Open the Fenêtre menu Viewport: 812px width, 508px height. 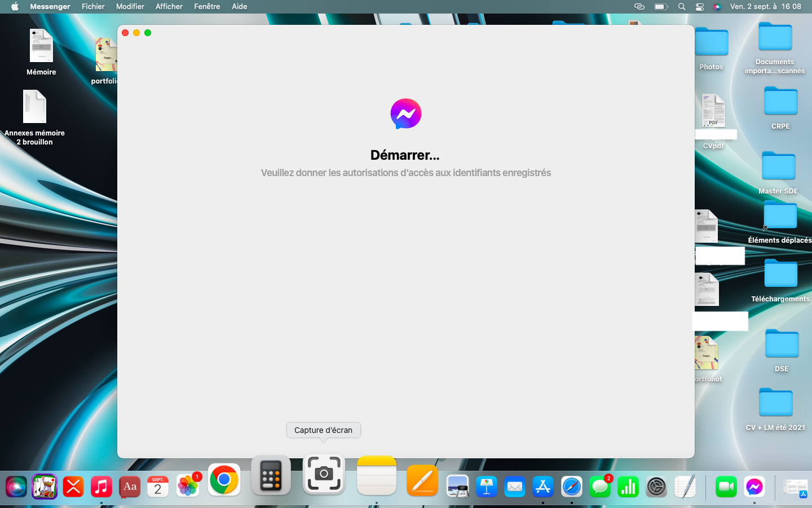(207, 7)
